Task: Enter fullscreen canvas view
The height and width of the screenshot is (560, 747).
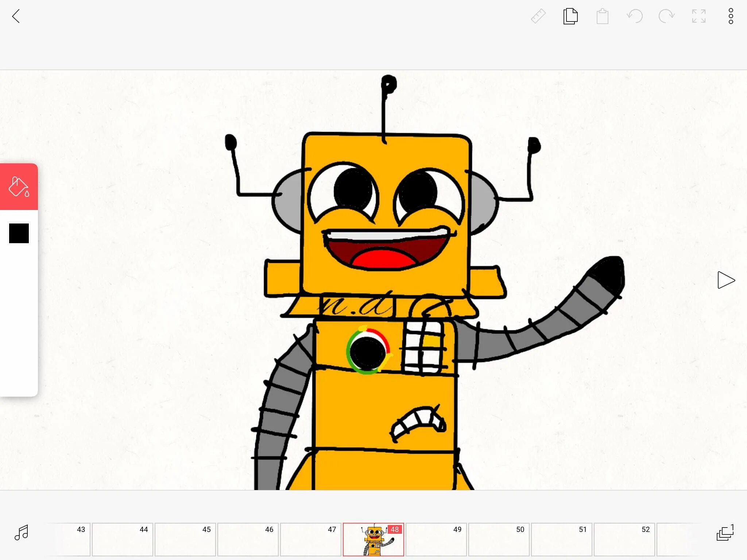Action: (698, 16)
